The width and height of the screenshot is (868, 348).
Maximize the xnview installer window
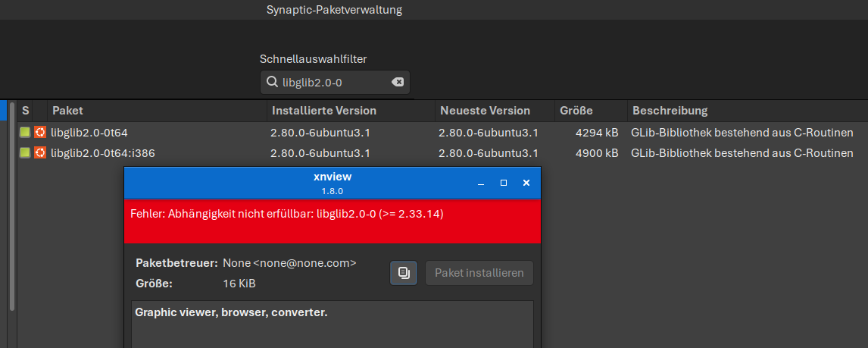504,183
